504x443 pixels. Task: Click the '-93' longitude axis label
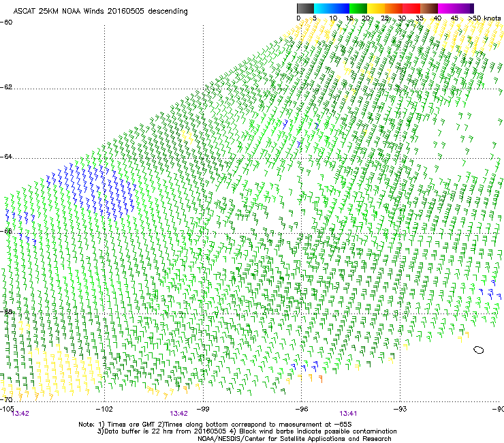(400, 409)
